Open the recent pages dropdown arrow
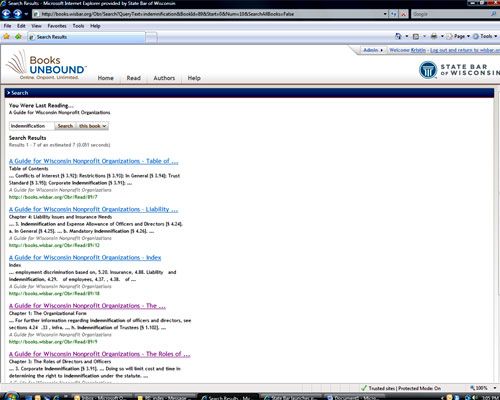Image resolution: width=500 pixels, height=400 pixels. point(26,14)
